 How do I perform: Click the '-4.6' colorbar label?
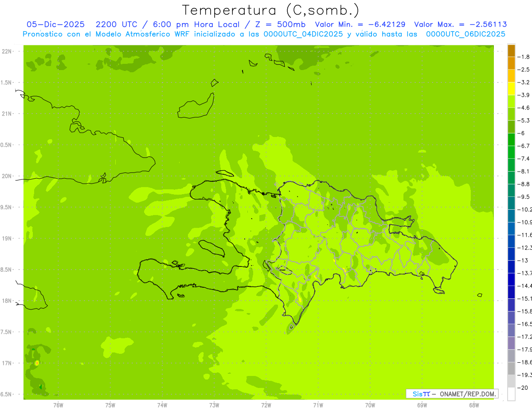[x=524, y=108]
